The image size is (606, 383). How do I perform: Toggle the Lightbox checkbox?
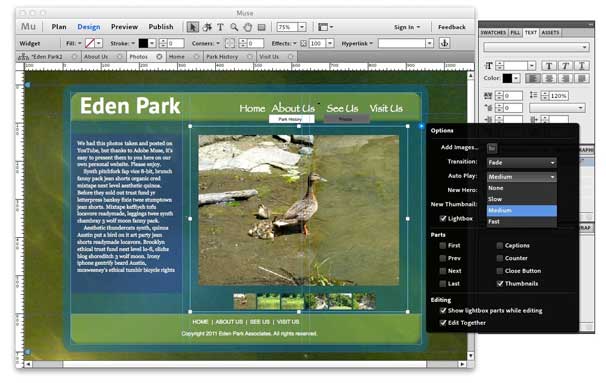(x=443, y=219)
